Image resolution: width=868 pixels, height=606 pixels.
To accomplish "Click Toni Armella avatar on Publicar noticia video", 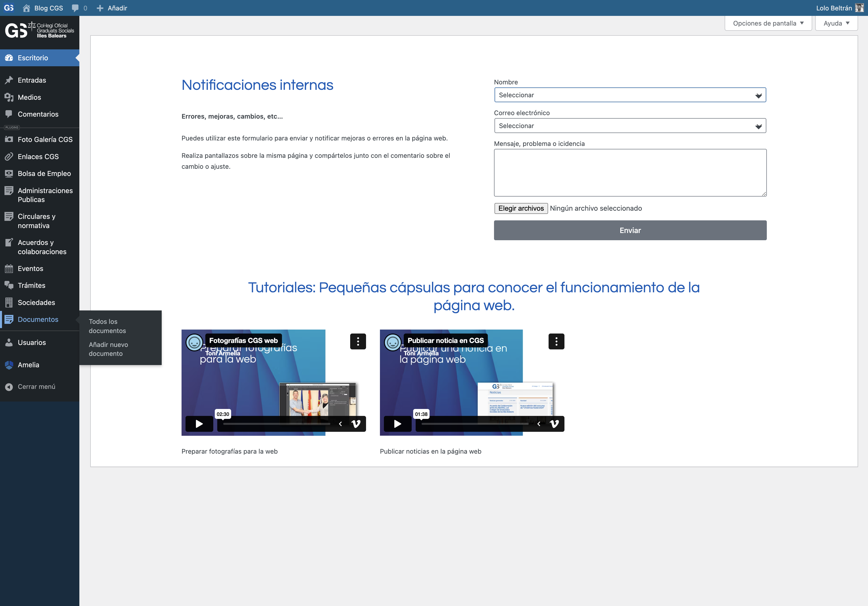I will [393, 342].
